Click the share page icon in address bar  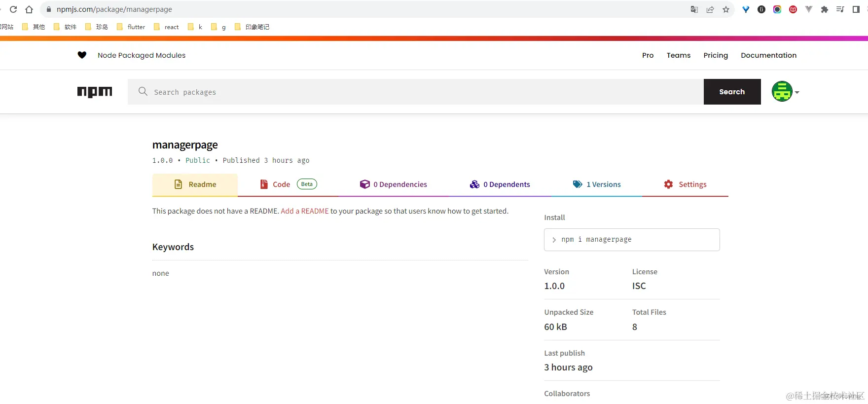coord(710,9)
